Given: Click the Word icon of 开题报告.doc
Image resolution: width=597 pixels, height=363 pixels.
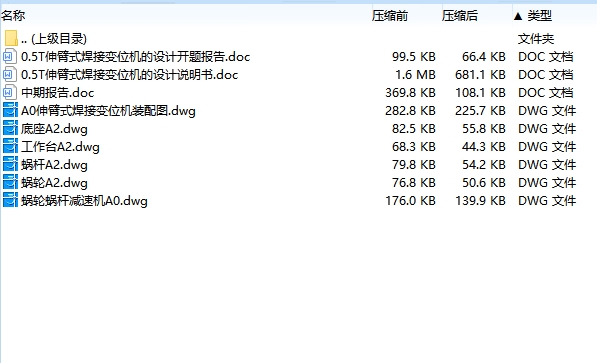Looking at the screenshot, I should 10,57.
